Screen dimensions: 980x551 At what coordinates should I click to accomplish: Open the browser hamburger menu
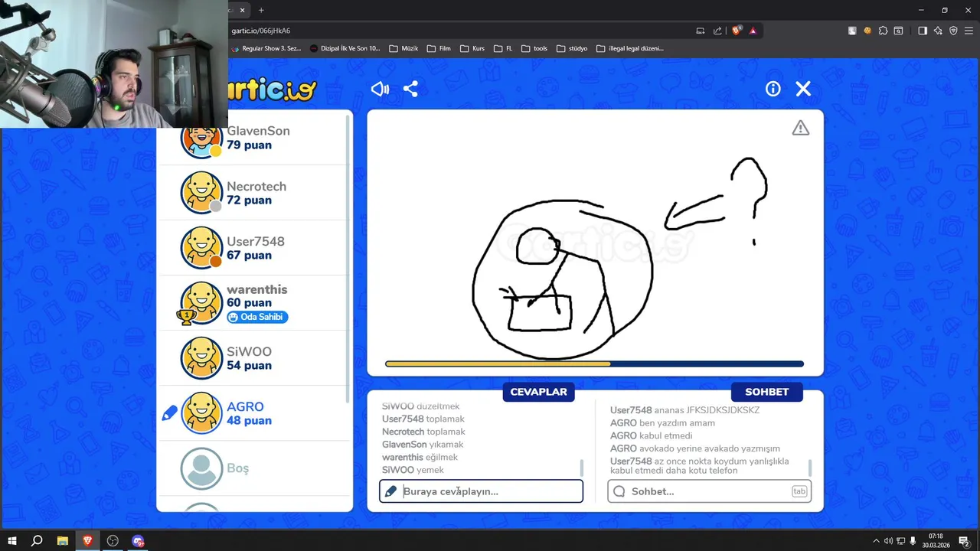[x=969, y=31]
